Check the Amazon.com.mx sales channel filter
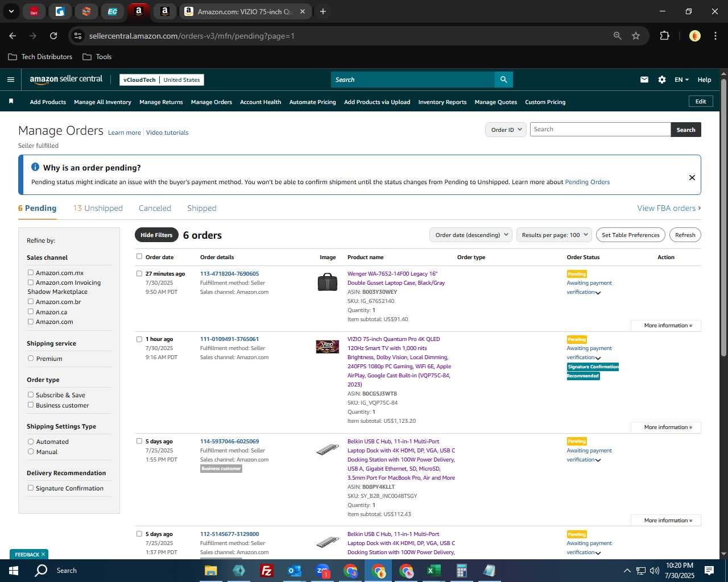Image resolution: width=728 pixels, height=582 pixels. [x=31, y=272]
